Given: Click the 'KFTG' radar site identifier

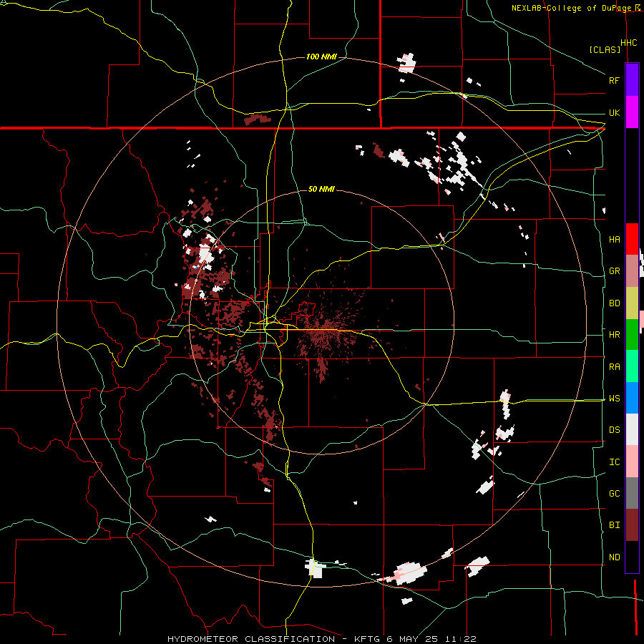Looking at the screenshot, I should [368, 639].
